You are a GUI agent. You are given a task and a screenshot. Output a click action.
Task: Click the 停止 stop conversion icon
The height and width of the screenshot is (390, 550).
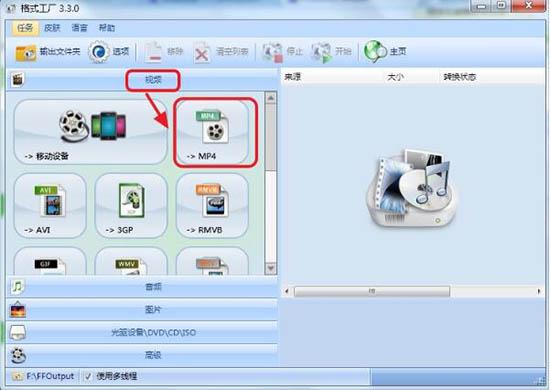(x=273, y=53)
